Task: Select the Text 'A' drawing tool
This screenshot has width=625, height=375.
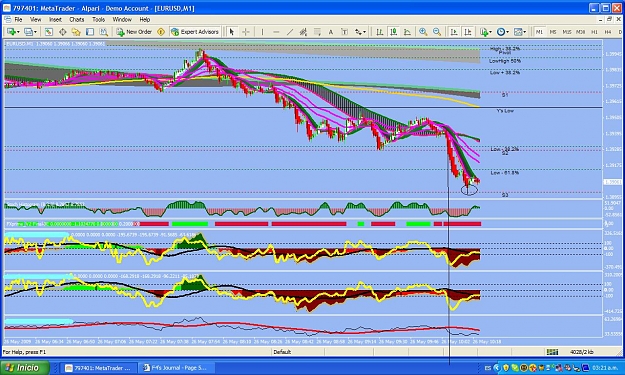Action: pyautogui.click(x=331, y=32)
